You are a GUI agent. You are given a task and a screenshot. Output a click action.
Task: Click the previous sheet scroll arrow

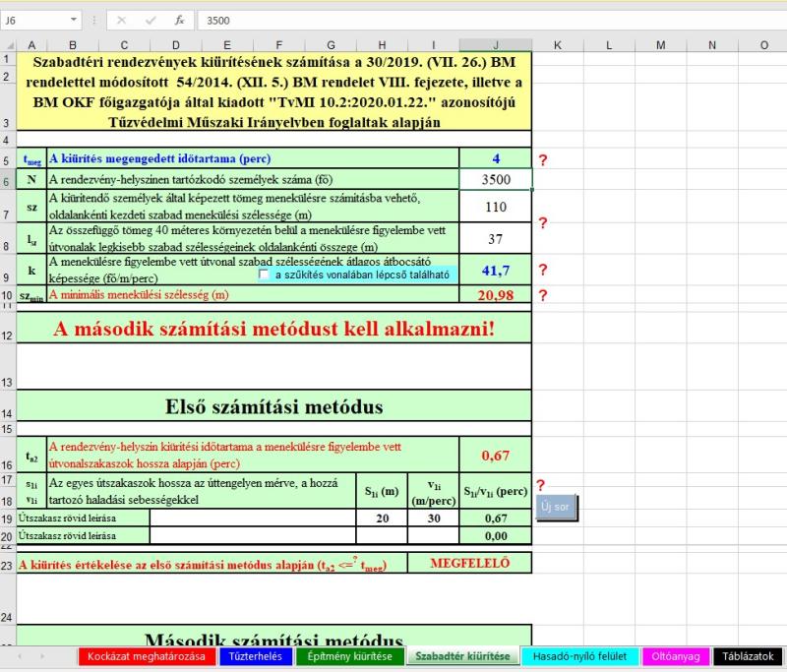tap(20, 656)
